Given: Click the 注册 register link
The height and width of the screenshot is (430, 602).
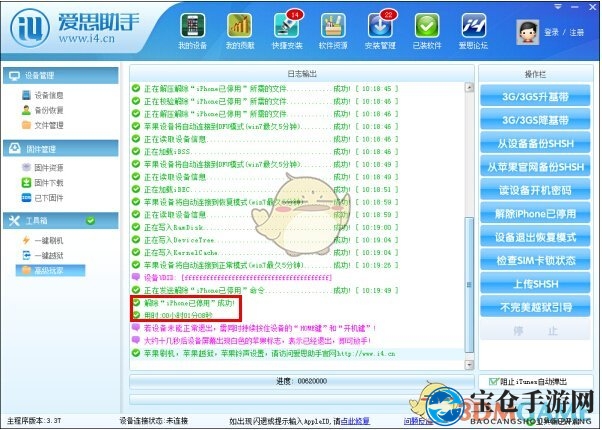Looking at the screenshot, I should (x=576, y=32).
